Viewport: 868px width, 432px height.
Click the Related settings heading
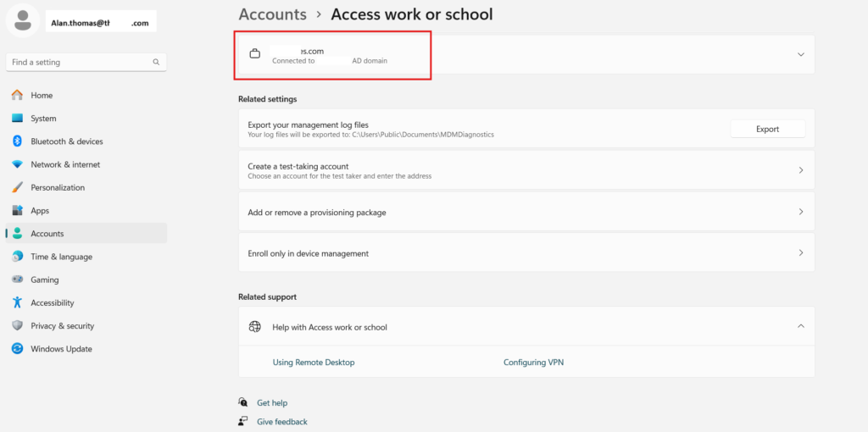(267, 99)
